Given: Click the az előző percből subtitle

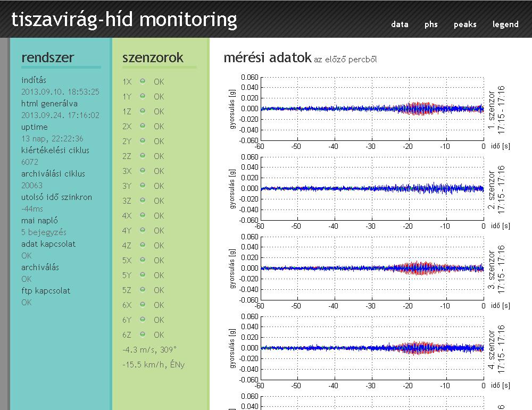Looking at the screenshot, I should point(345,60).
